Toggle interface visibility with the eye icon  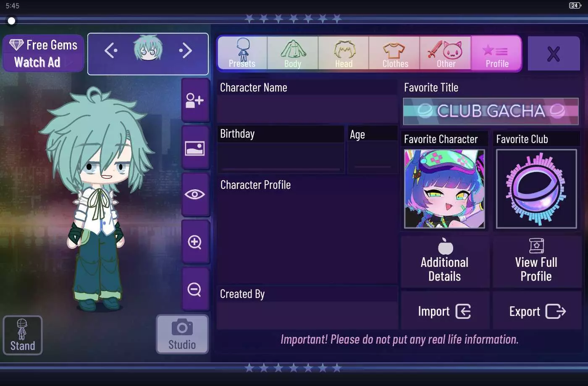[x=195, y=194]
